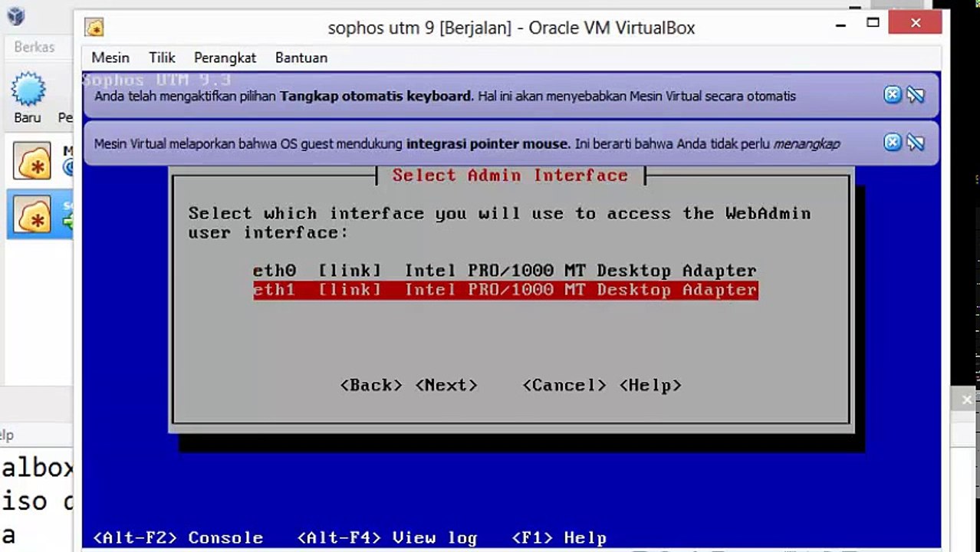Suppress keyboard capture message permanently icon
The image size is (980, 552).
pyautogui.click(x=916, y=95)
